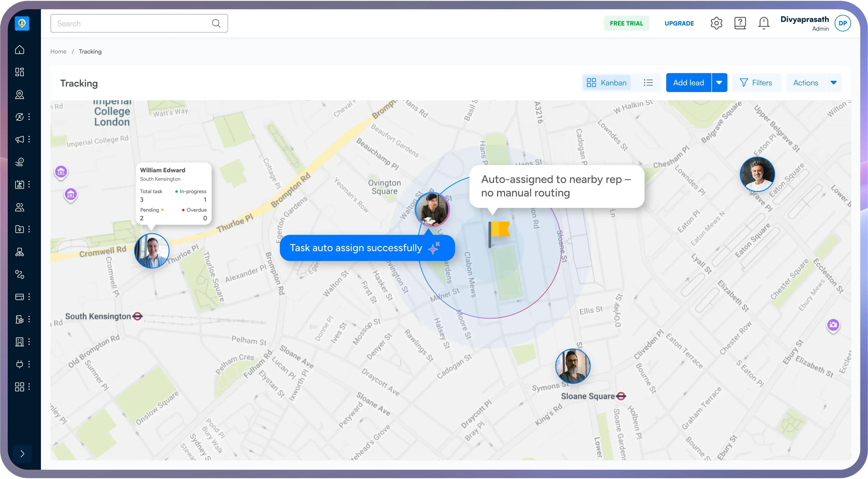Open the settings gear icon
Image resolution: width=868 pixels, height=479 pixels.
716,23
